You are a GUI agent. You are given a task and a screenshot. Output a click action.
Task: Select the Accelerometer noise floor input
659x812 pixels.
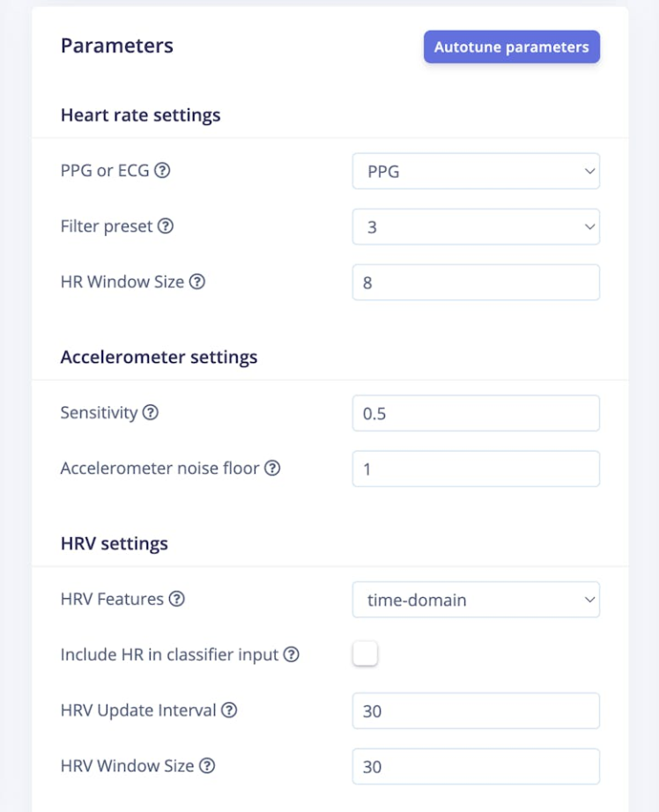(476, 469)
